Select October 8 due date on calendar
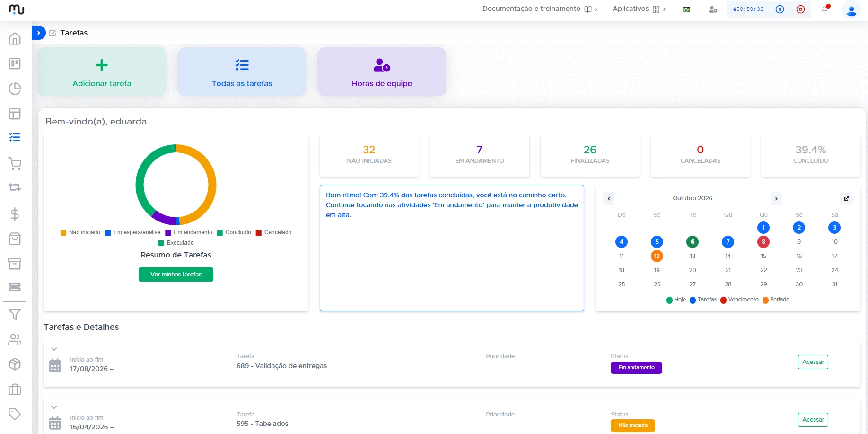868x434 pixels. [763, 242]
